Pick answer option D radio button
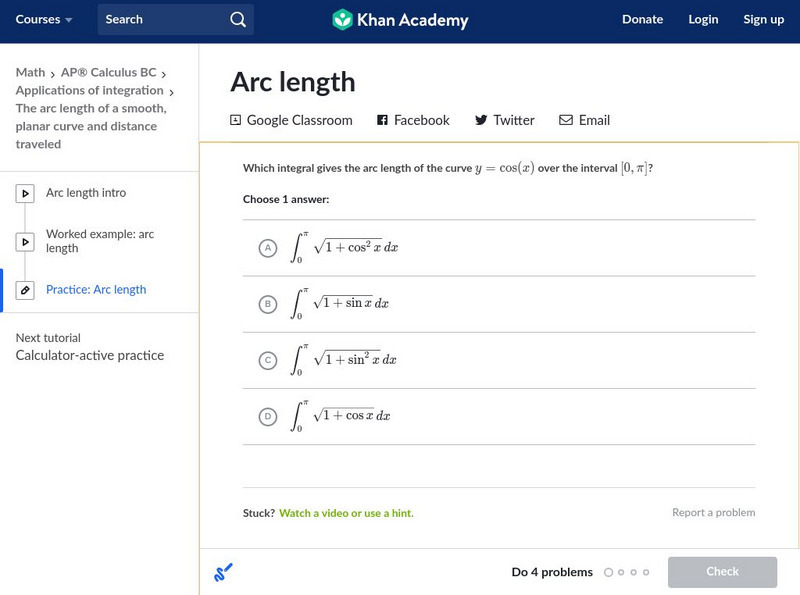The height and width of the screenshot is (595, 800). [267, 416]
